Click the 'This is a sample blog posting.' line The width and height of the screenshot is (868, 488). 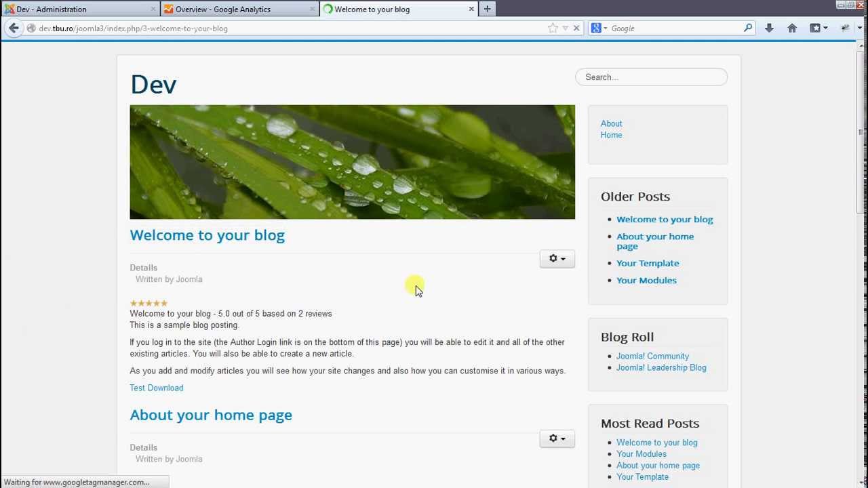coord(184,325)
